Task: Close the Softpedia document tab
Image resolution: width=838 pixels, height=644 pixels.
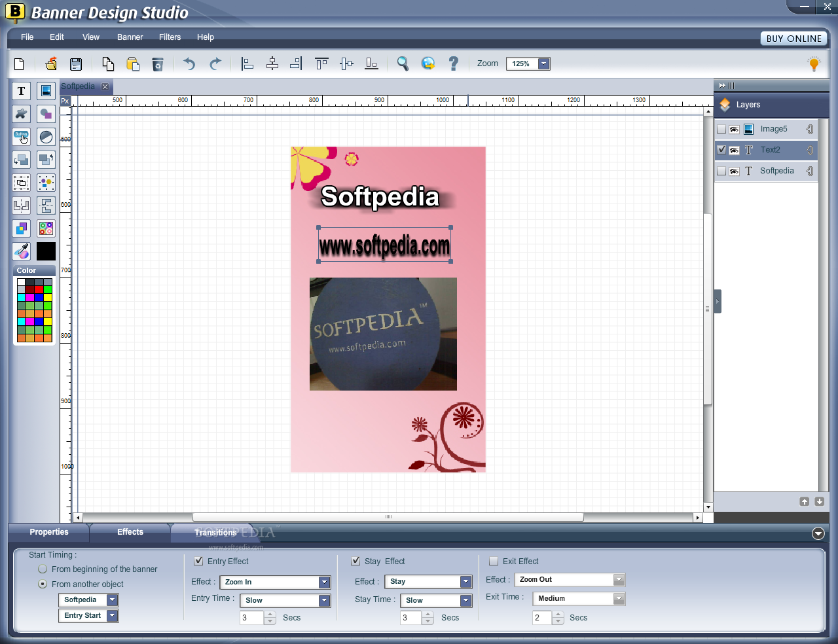Action: pos(105,86)
